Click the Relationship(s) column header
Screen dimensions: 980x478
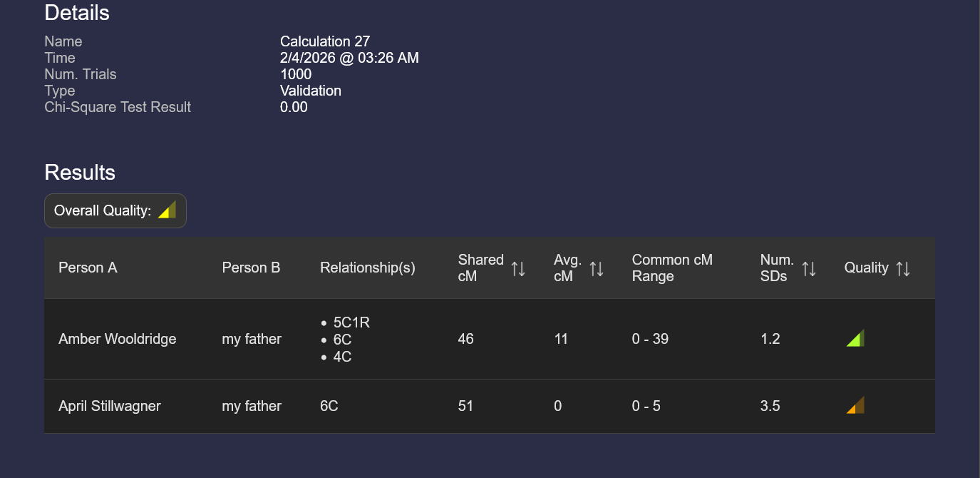(367, 268)
